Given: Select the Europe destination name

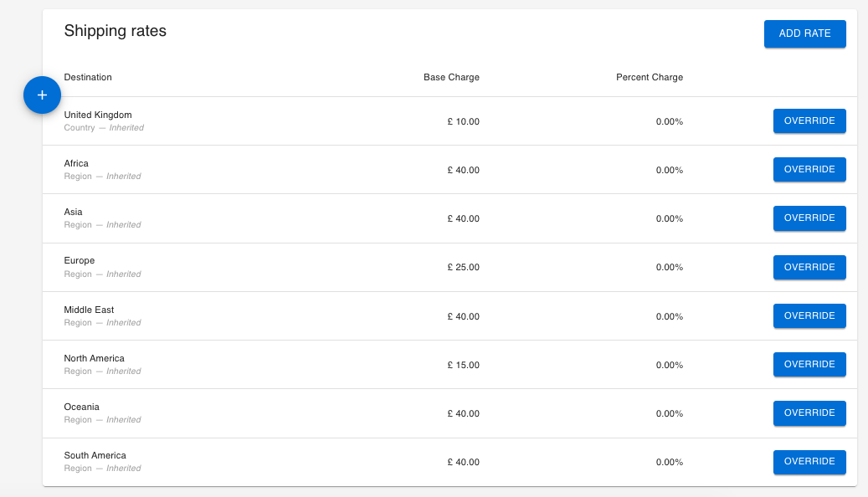Looking at the screenshot, I should (x=80, y=261).
